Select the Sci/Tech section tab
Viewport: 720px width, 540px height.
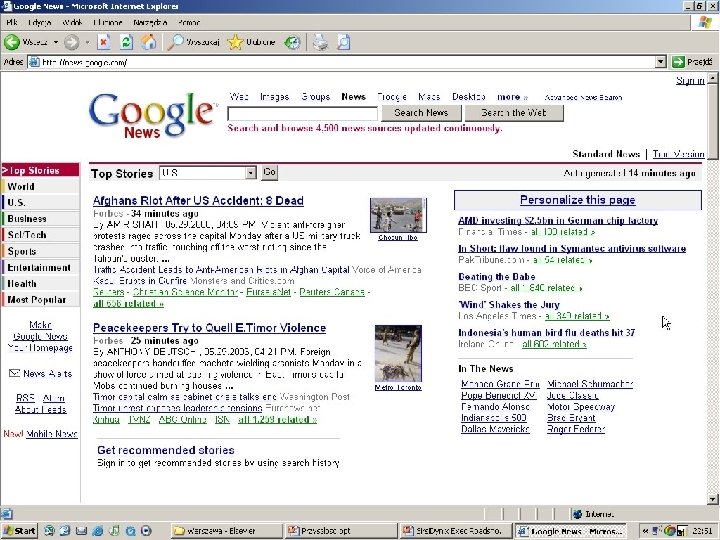[x=40, y=235]
